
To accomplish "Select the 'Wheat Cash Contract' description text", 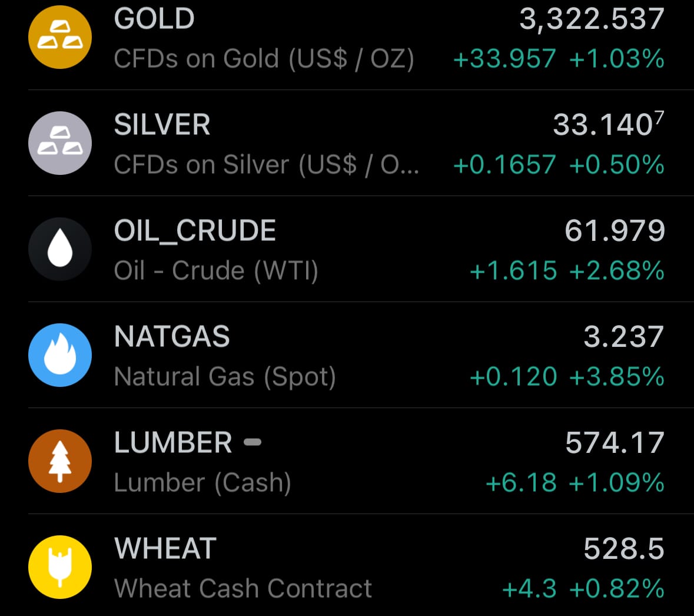I will coord(243,588).
